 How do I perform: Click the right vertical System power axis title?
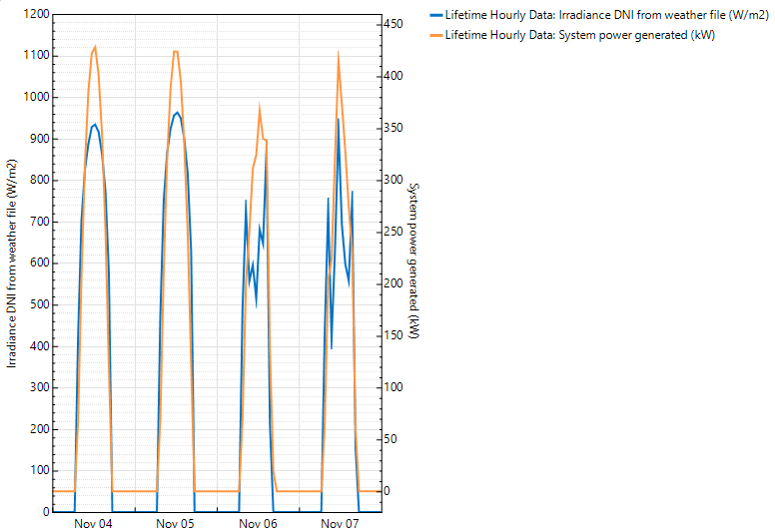(413, 262)
